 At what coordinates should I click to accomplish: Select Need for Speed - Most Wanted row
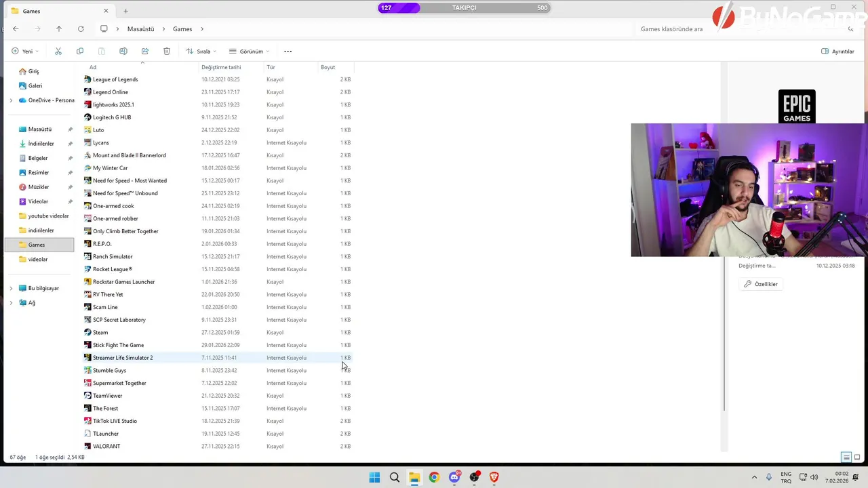[217, 181]
